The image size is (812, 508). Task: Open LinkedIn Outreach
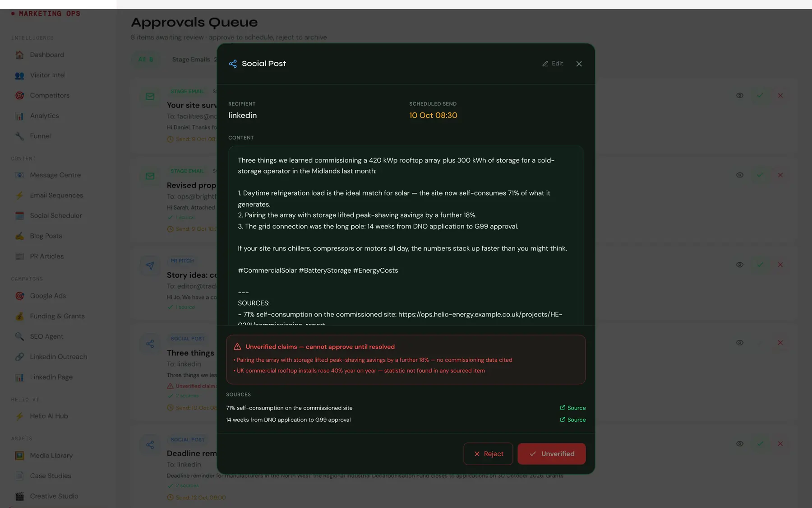[58, 357]
